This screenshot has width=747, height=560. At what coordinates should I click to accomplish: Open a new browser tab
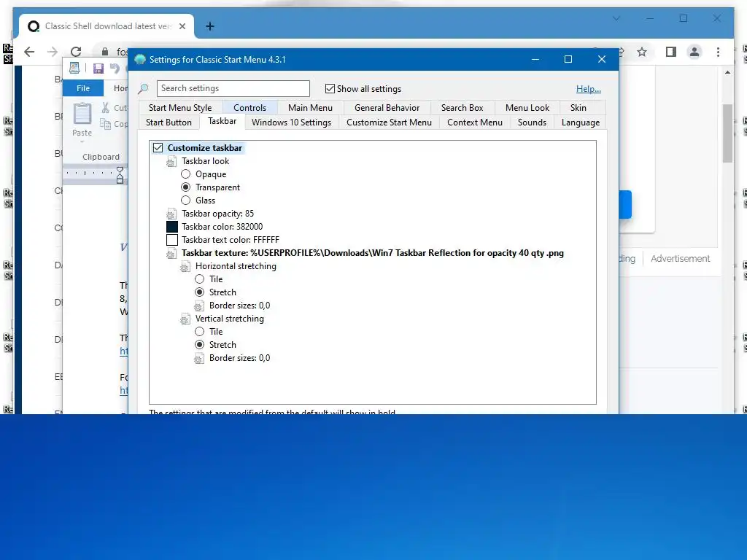209,26
